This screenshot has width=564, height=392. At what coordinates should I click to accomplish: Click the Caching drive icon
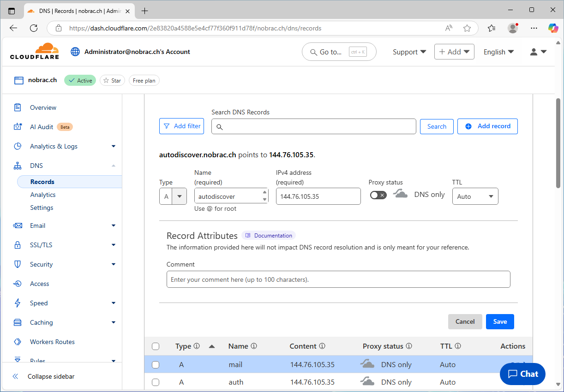(x=18, y=322)
